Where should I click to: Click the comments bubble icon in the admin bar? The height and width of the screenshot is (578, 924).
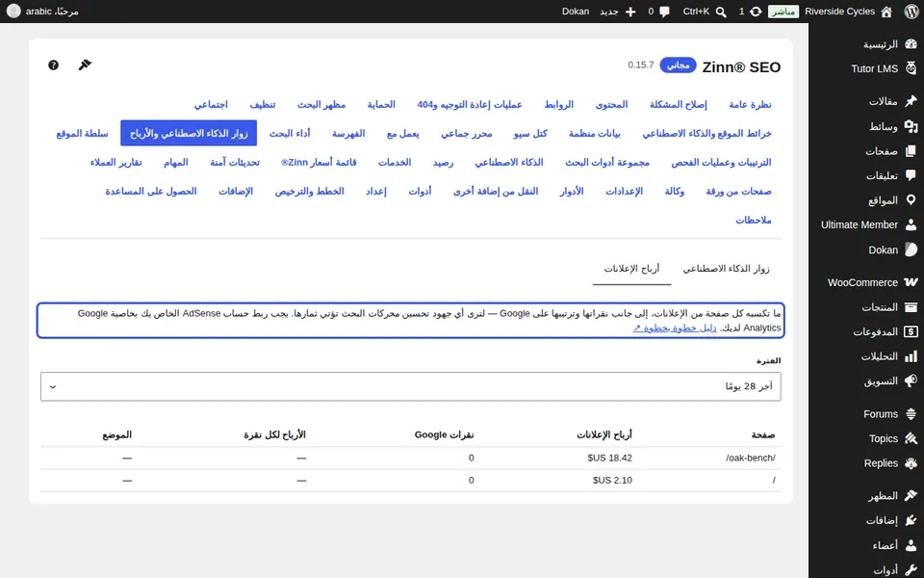pyautogui.click(x=665, y=12)
